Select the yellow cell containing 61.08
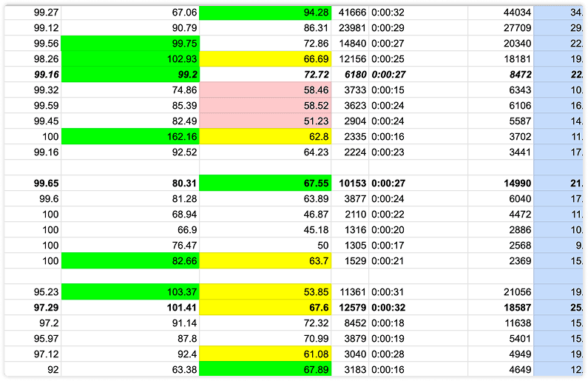Viewport: 588px width, 381px height. (265, 354)
